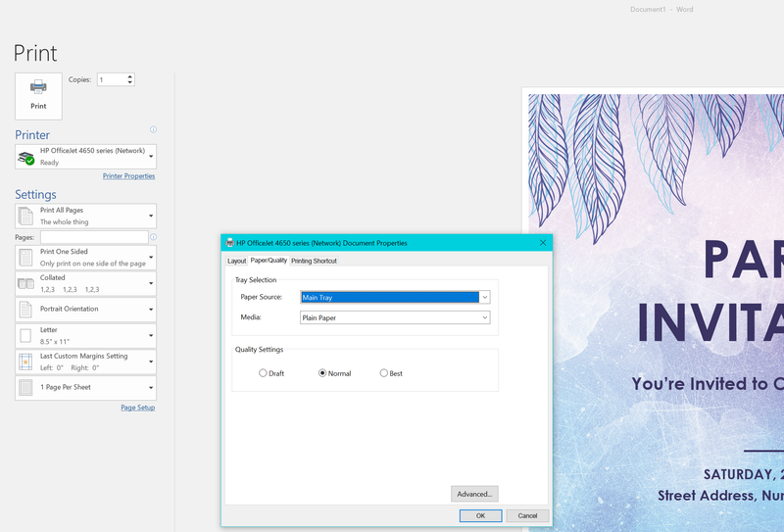Click the Collated pages icon
784x532 pixels.
(26, 283)
